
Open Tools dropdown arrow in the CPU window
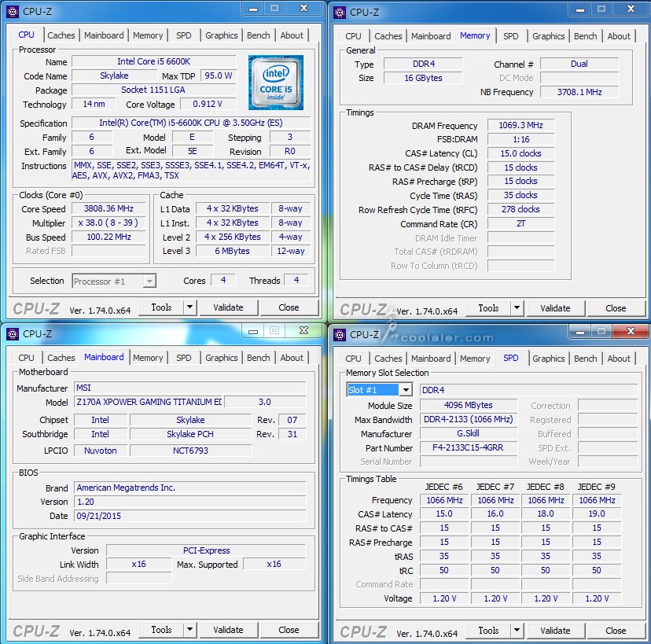(189, 307)
